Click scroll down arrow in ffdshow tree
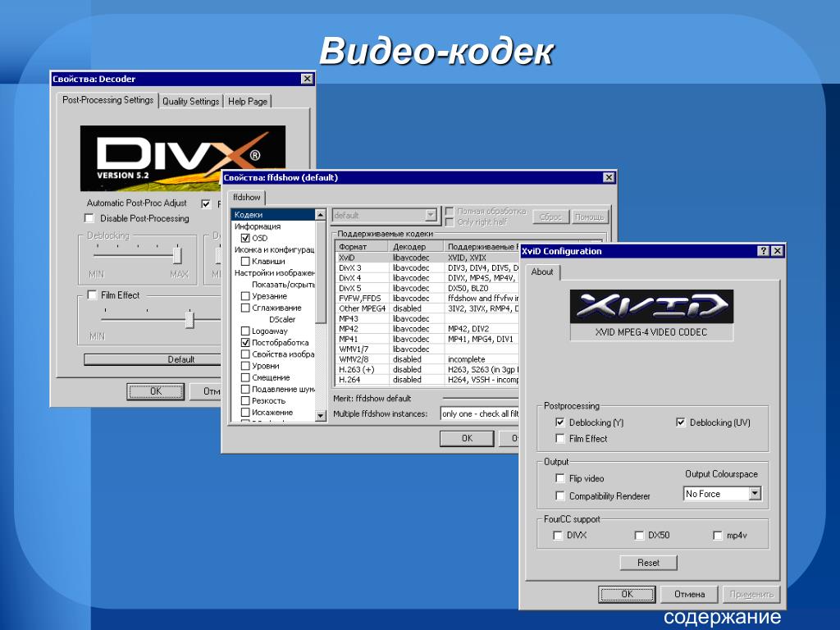 [321, 415]
